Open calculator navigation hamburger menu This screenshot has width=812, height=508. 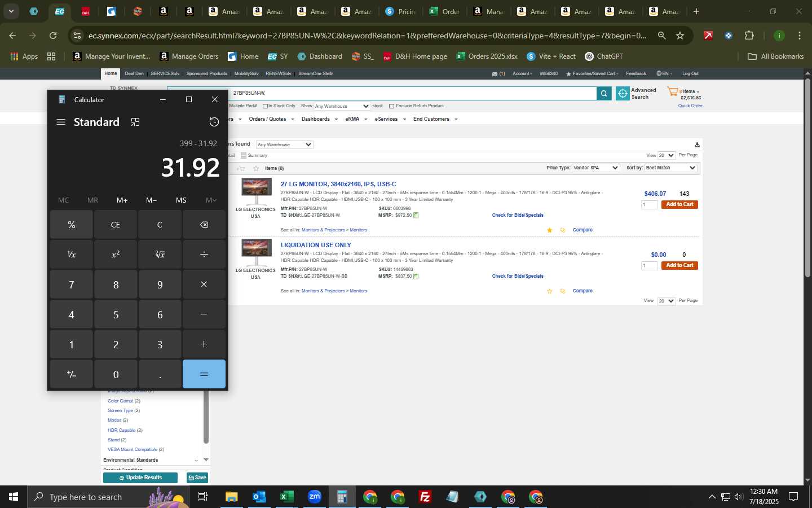(61, 122)
